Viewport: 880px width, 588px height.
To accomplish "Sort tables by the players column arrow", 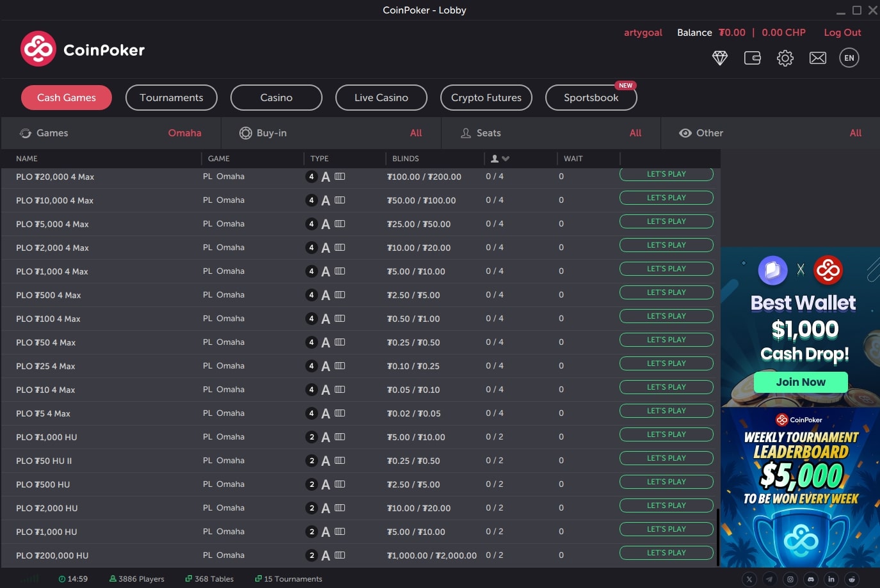I will 500,159.
